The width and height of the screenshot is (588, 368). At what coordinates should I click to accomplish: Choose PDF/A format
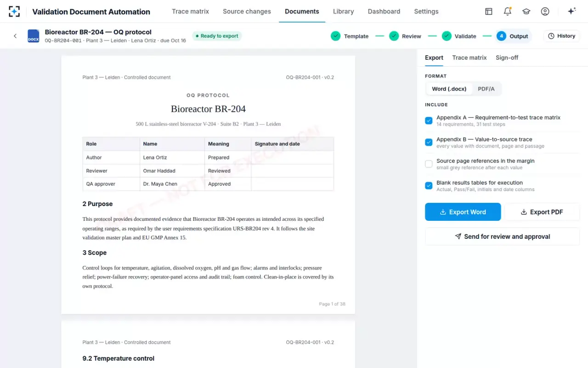[486, 89]
